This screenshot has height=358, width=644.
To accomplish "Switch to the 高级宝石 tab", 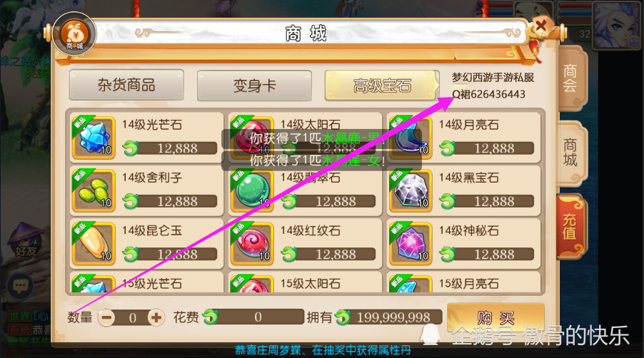I will 382,86.
